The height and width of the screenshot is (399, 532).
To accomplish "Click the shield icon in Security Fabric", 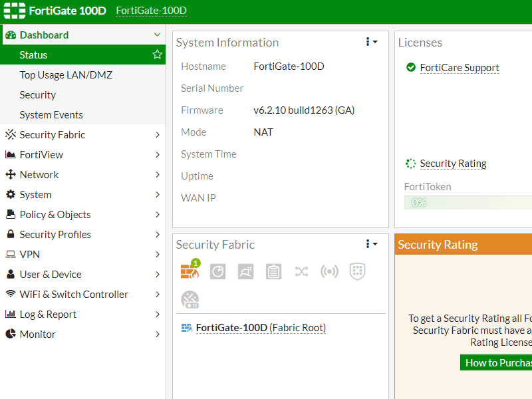I will (358, 271).
